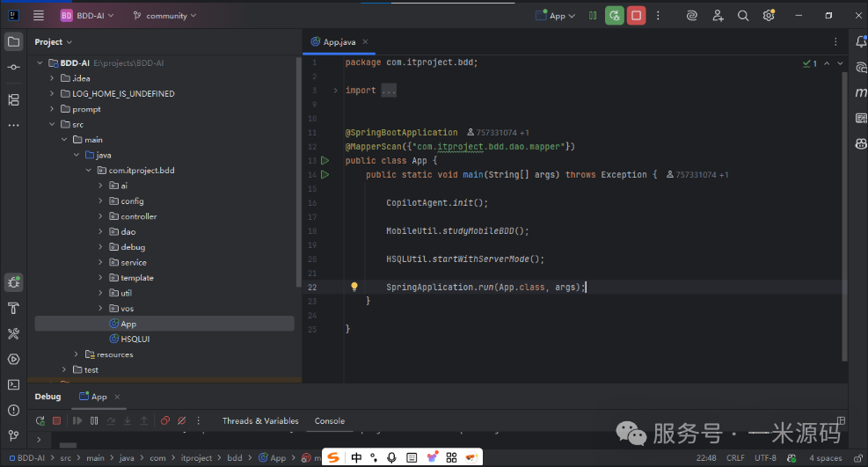Click the yellow lightbulb intention icon
The height and width of the screenshot is (467, 868).
click(354, 287)
